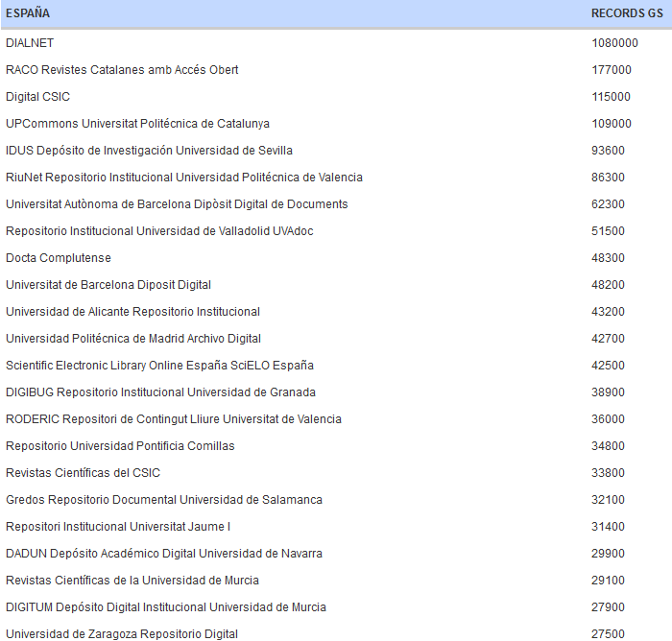Click RiuNet Repositorio Institucional entry
The height and width of the screenshot is (641, 672).
coord(184,178)
